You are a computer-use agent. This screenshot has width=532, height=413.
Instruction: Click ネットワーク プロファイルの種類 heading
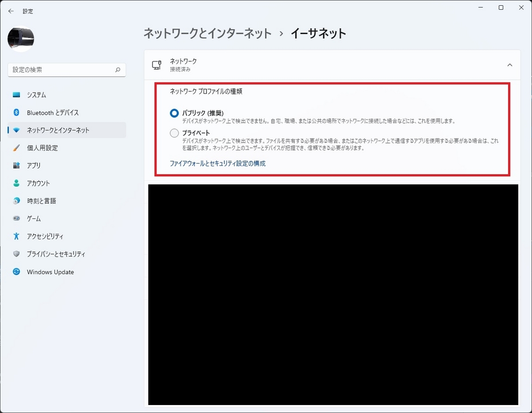pyautogui.click(x=206, y=92)
